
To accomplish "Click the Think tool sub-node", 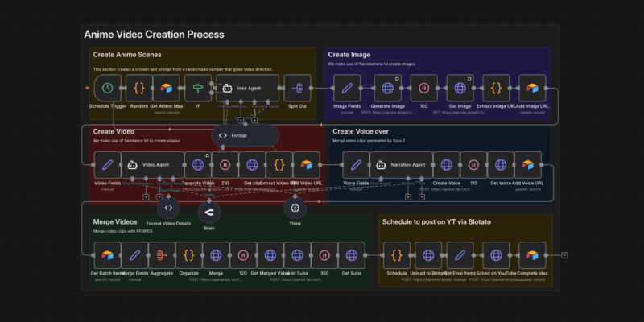I will [295, 208].
